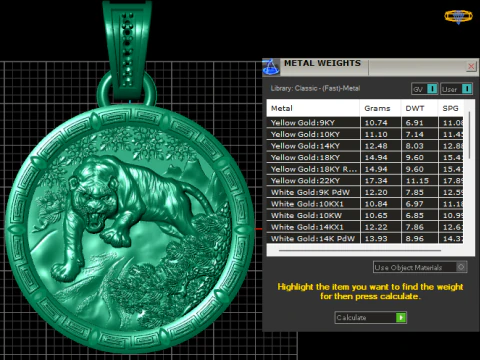This screenshot has width=480, height=360.
Task: Click the vertical scrollbar of metal table
Action: 469,135
